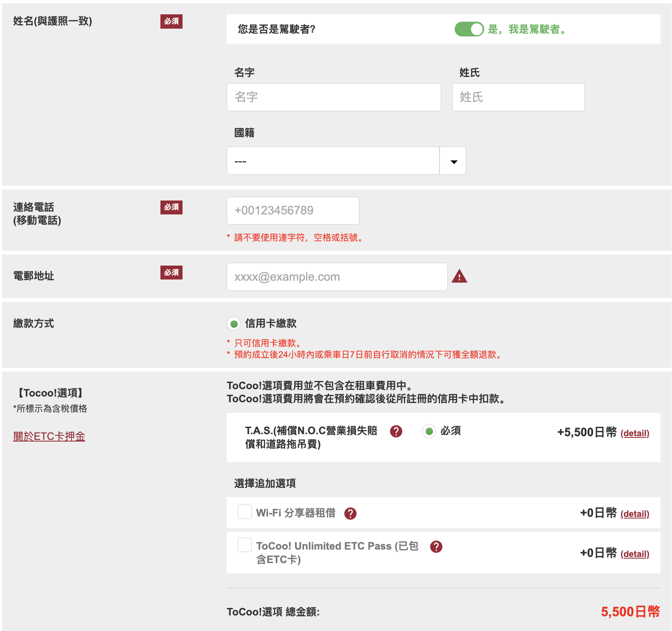Open the 關於ETC卡押金 link
672x631 pixels.
(x=49, y=437)
